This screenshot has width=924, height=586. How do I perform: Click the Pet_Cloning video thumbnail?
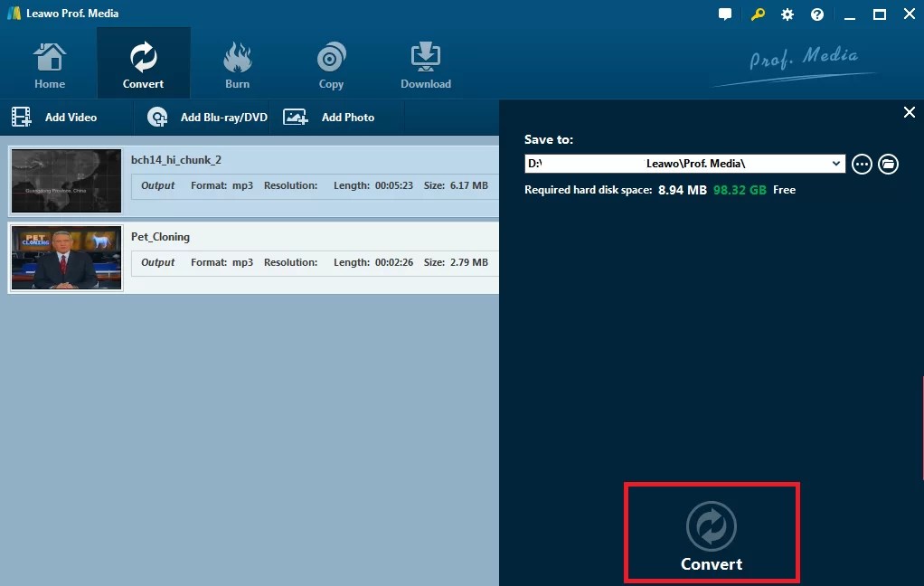click(x=65, y=257)
